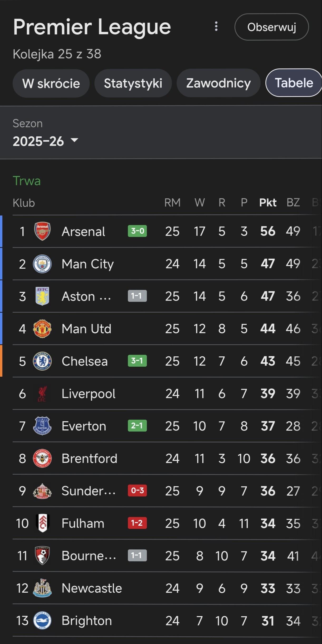Click Sunderland's red 0-3 score badge

[137, 490]
